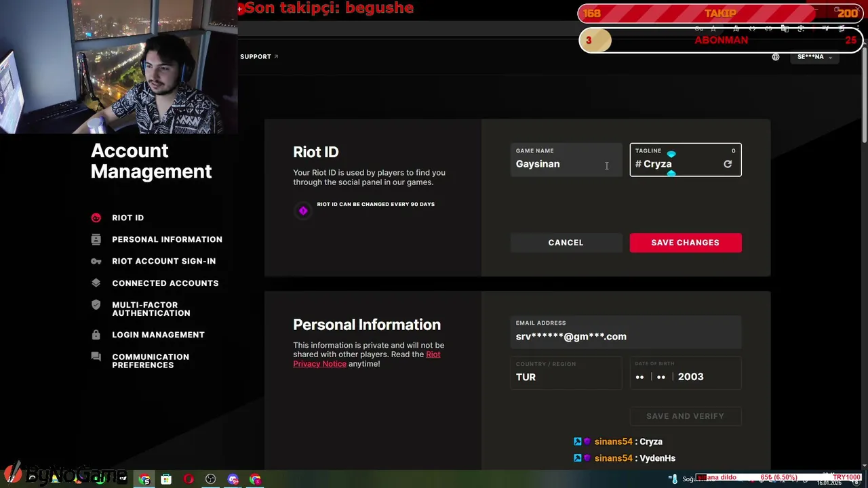This screenshot has height=488, width=868.
Task: Open Opera from the taskbar
Action: [189, 479]
